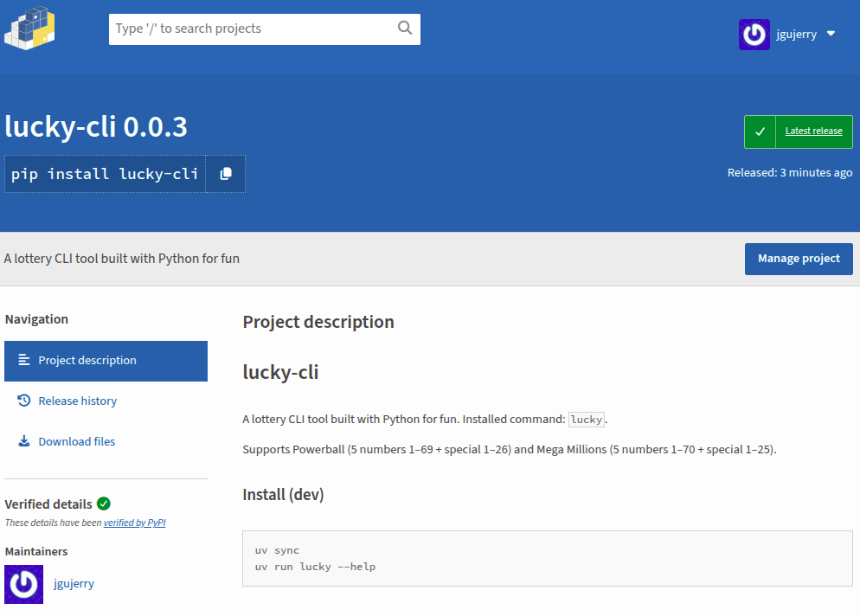Click the verified green check badge
This screenshot has height=616, width=860.
point(104,504)
